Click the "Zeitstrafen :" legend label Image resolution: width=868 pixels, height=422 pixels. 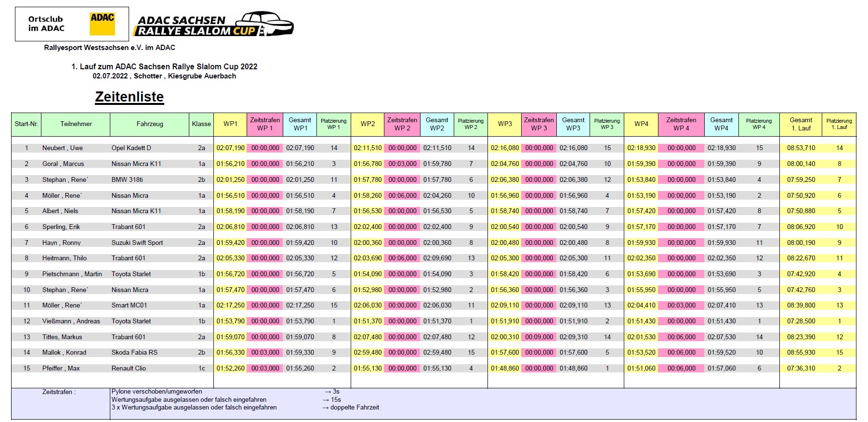[x=59, y=392]
